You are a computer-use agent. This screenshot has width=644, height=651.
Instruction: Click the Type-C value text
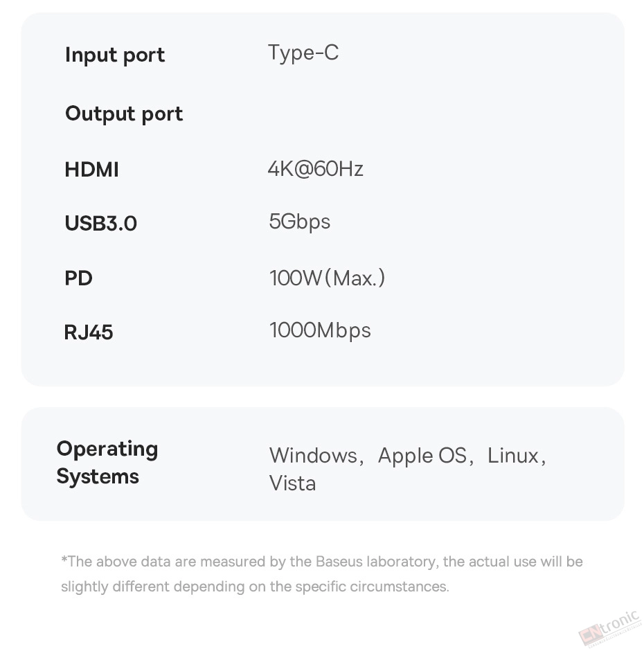303,53
